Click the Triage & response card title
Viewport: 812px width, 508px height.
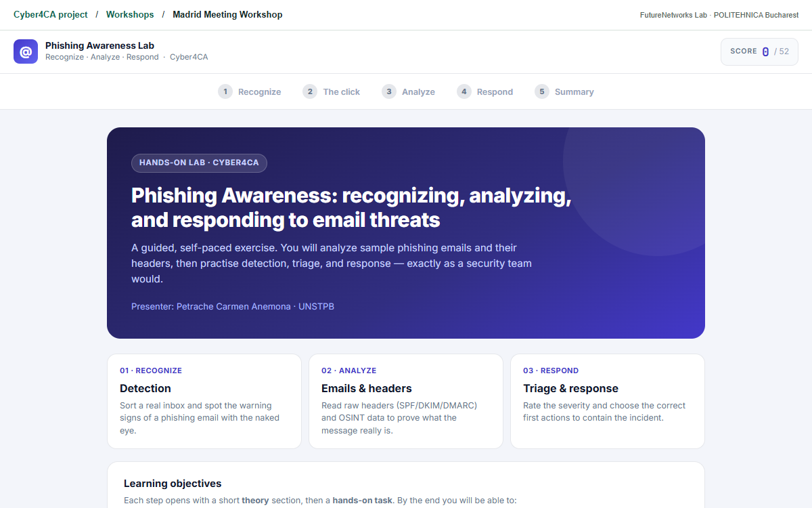coord(570,388)
